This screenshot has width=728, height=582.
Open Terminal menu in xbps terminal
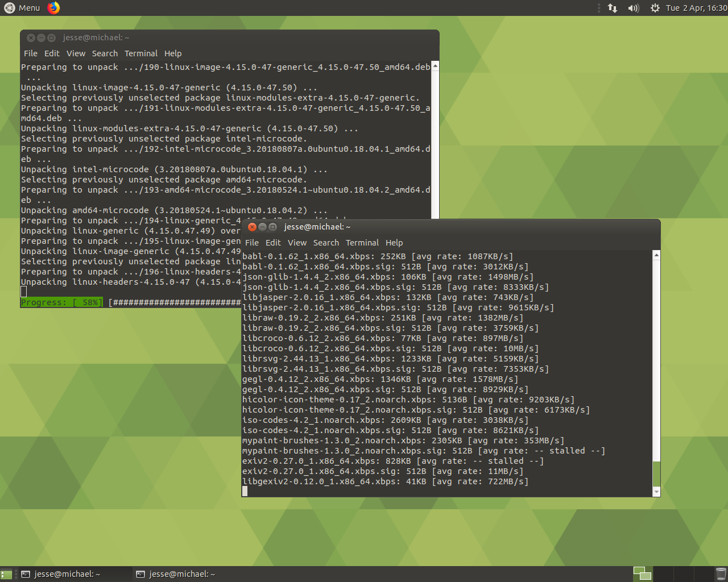pyautogui.click(x=362, y=243)
